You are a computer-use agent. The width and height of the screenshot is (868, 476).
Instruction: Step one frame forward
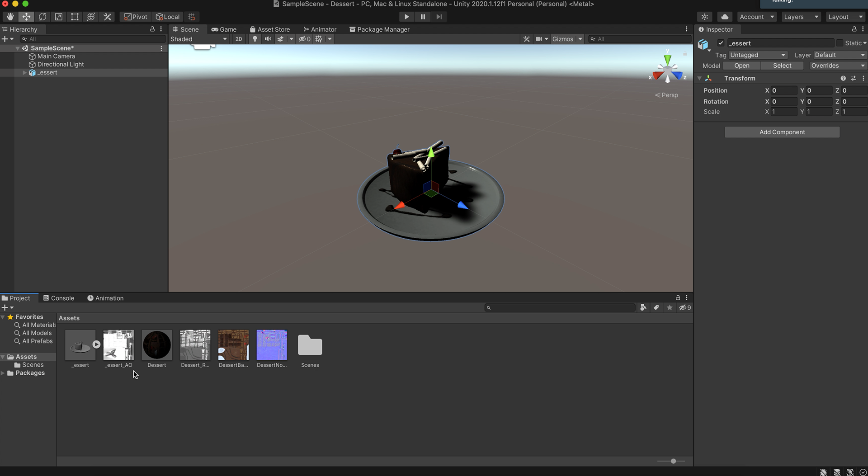(x=439, y=17)
